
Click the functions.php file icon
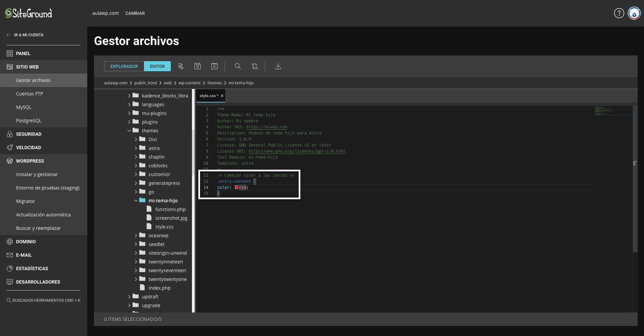point(149,209)
